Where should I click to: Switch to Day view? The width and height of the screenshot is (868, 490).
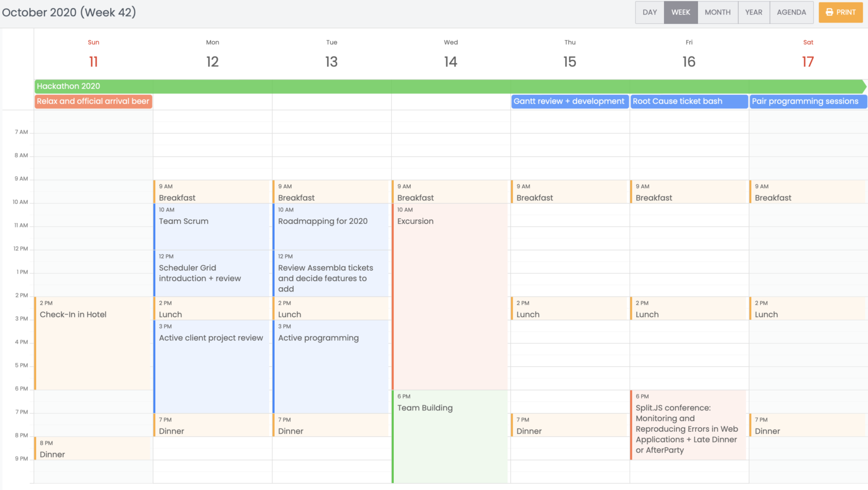649,12
